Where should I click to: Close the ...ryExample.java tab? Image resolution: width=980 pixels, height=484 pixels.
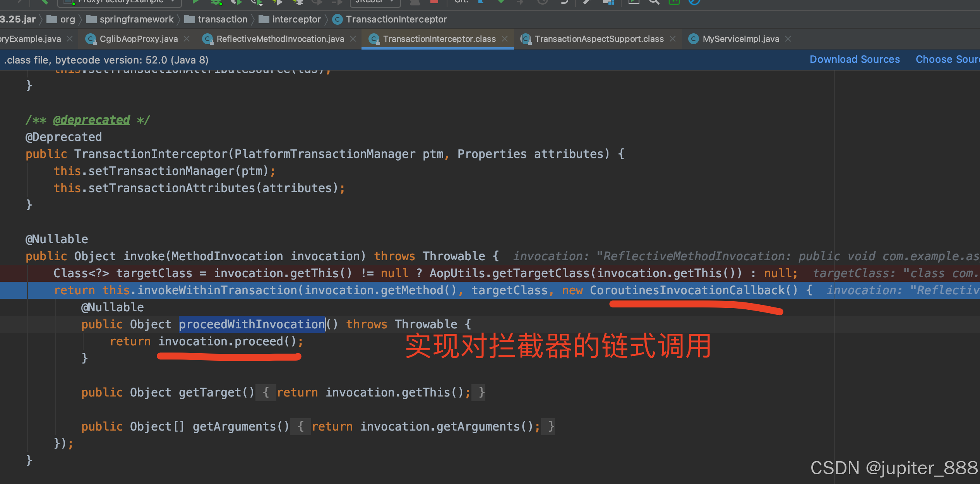(x=70, y=39)
